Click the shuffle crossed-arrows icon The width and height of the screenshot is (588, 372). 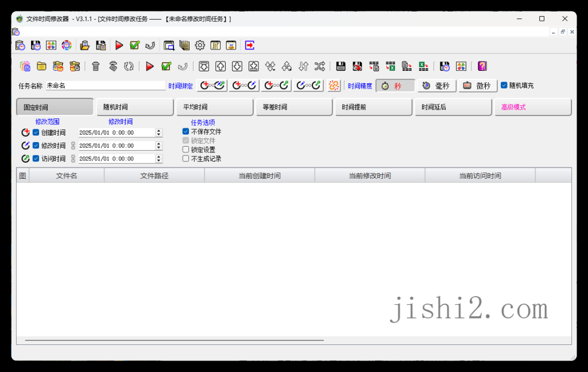pos(319,67)
